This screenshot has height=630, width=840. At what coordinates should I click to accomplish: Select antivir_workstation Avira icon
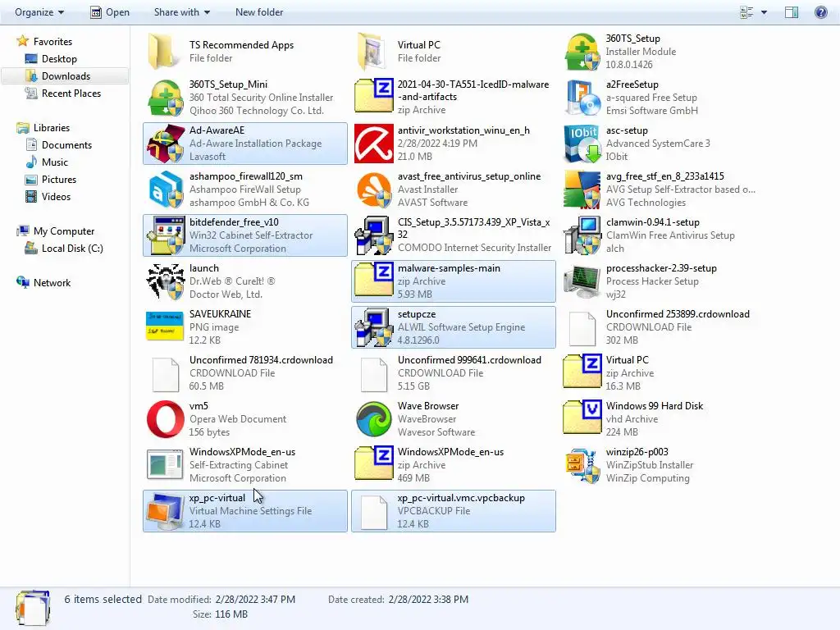coord(374,144)
